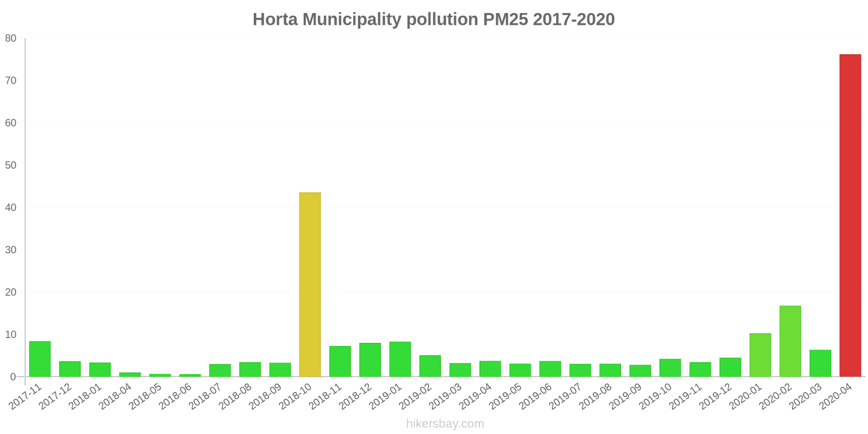Click the 2018-11 bar
868x434 pixels.
tap(340, 361)
